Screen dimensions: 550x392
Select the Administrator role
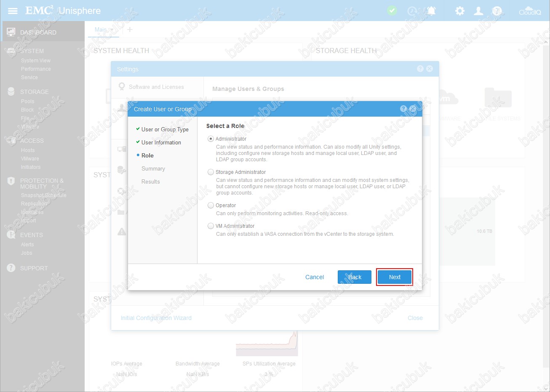(x=211, y=139)
